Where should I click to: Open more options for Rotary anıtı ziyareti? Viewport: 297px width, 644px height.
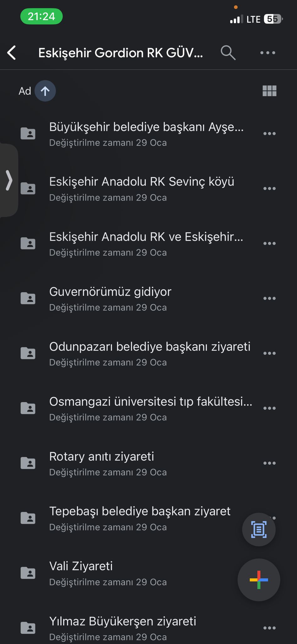tap(269, 463)
